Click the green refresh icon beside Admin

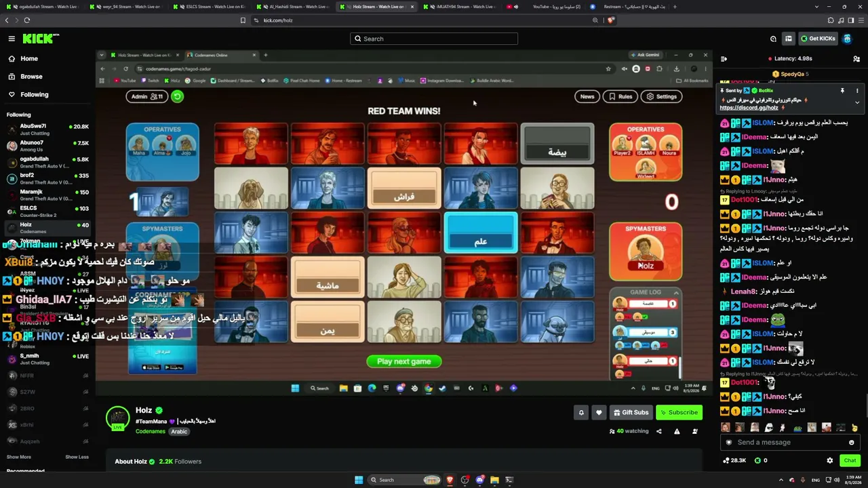tap(177, 96)
